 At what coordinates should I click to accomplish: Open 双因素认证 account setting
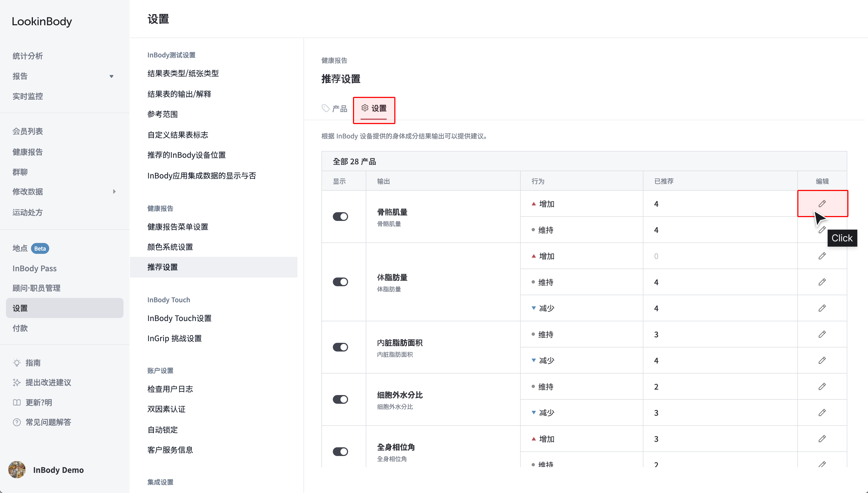point(166,409)
